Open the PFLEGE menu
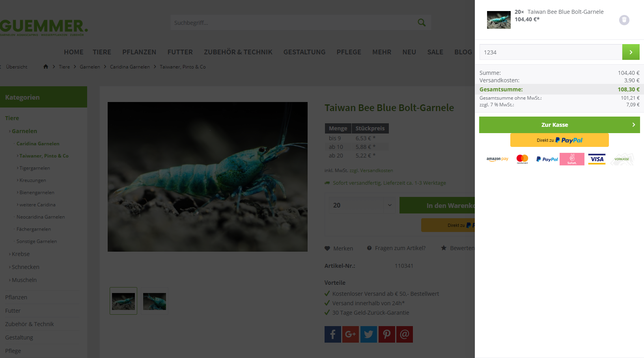The image size is (644, 358). click(349, 52)
